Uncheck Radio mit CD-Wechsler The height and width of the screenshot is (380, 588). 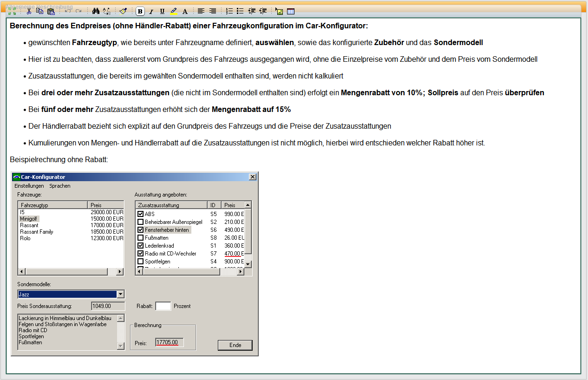pyautogui.click(x=141, y=254)
